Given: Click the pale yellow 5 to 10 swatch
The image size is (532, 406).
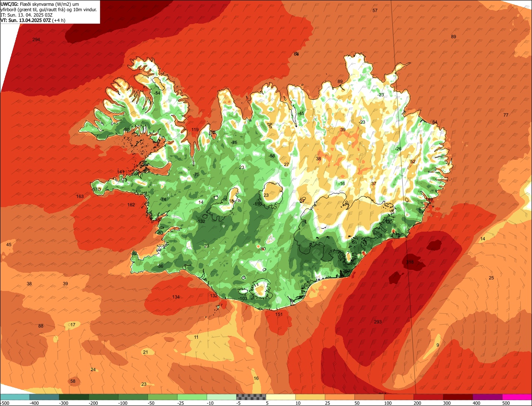Looking at the screenshot, I should click(280, 397).
